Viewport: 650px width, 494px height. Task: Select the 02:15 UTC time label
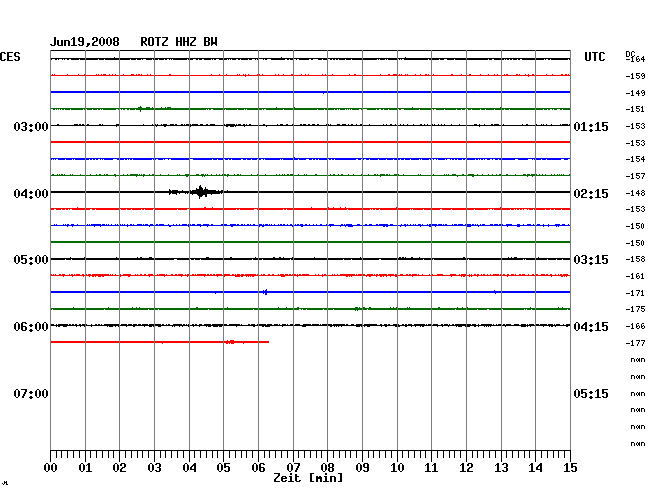coord(591,194)
